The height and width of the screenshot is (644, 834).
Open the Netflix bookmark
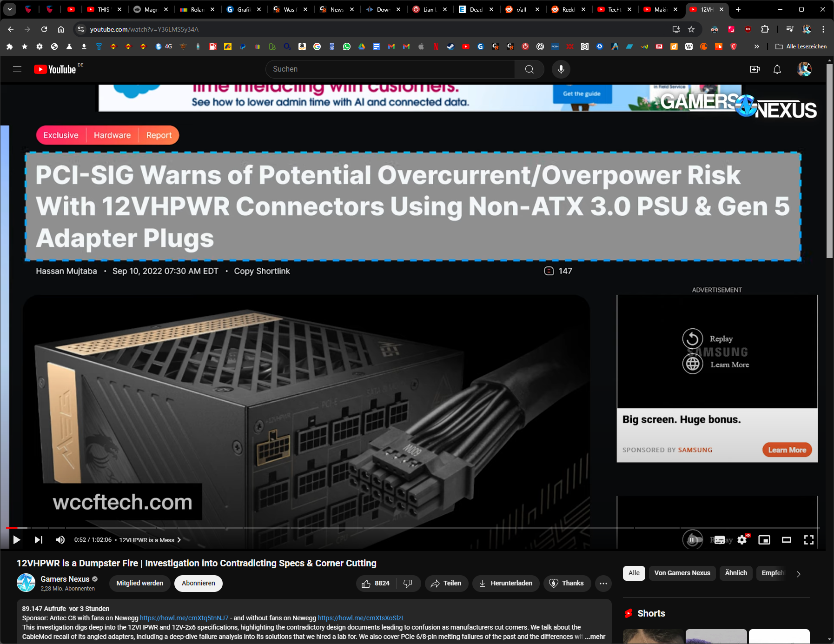[x=436, y=46]
